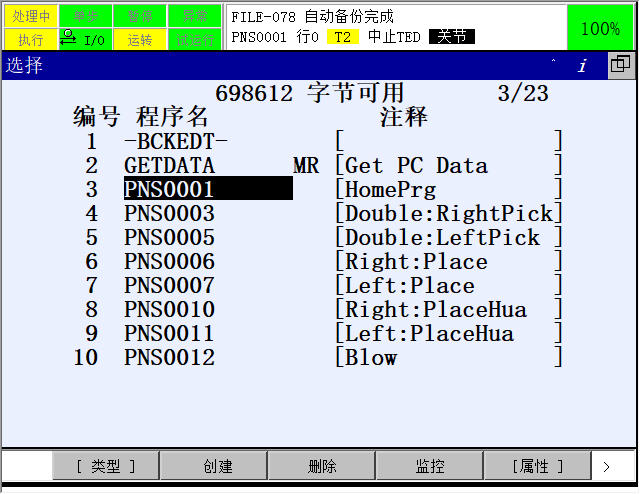Click the 'Double:RightPick' comment

(x=449, y=214)
